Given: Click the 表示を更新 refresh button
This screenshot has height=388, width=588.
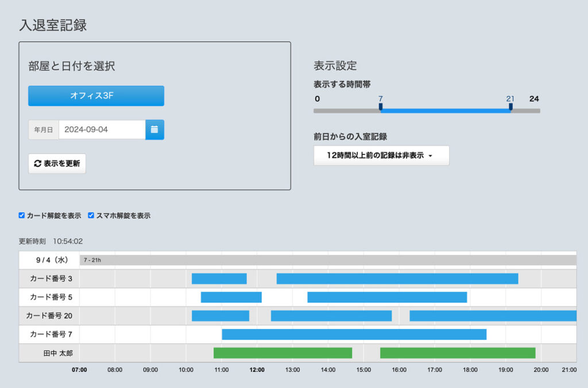Looking at the screenshot, I should (x=57, y=164).
